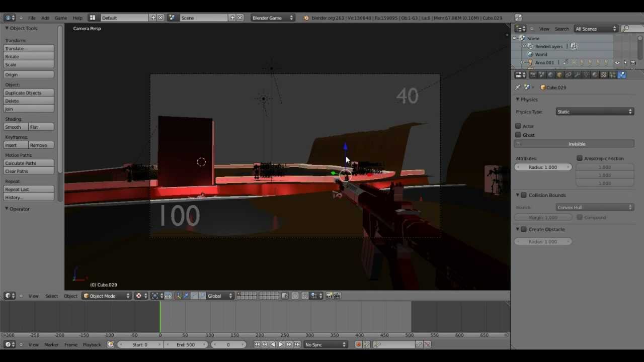Open the Object properties tab
644x362 pixels.
(559, 75)
